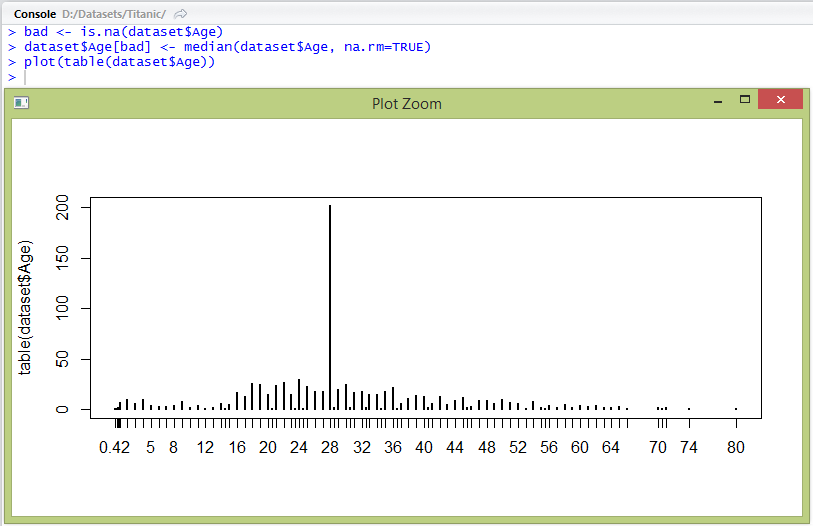The image size is (813, 526).
Task: Click the console line 'bad <- is.na(dataset$Age)'
Action: 123,32
